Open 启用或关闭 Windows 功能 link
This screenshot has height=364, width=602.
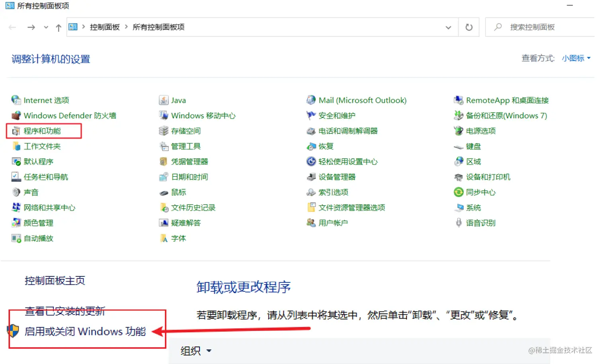(x=85, y=331)
